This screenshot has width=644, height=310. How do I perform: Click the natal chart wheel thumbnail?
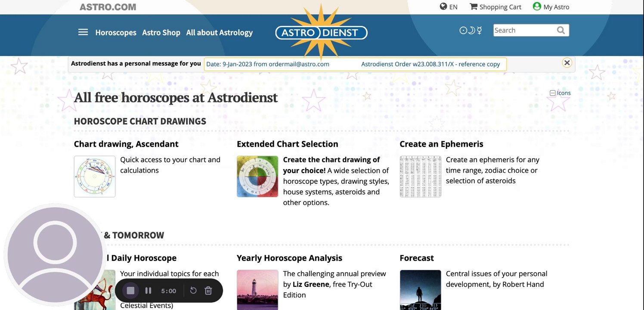tap(95, 177)
